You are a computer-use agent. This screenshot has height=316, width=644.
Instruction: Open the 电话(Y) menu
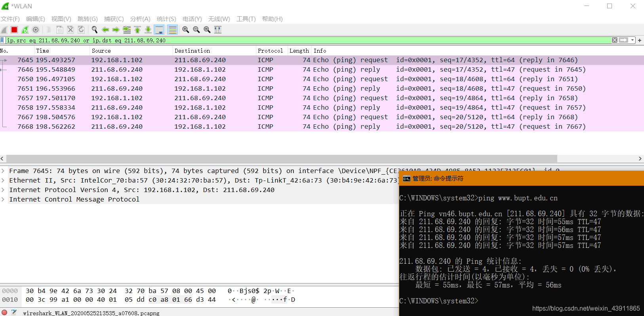(x=192, y=19)
